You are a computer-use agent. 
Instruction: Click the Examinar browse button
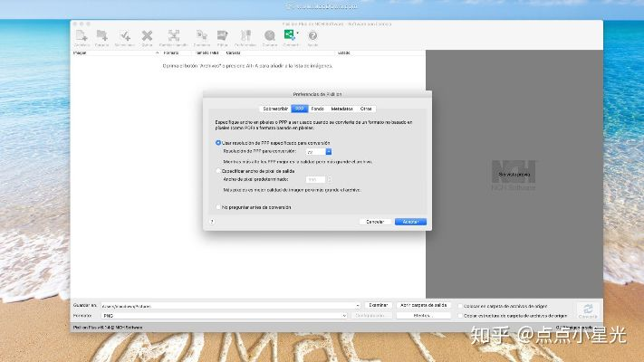tap(379, 306)
